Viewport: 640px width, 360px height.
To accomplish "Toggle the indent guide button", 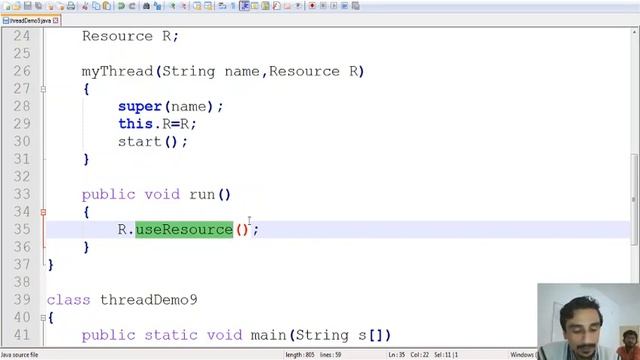I will point(245,6).
